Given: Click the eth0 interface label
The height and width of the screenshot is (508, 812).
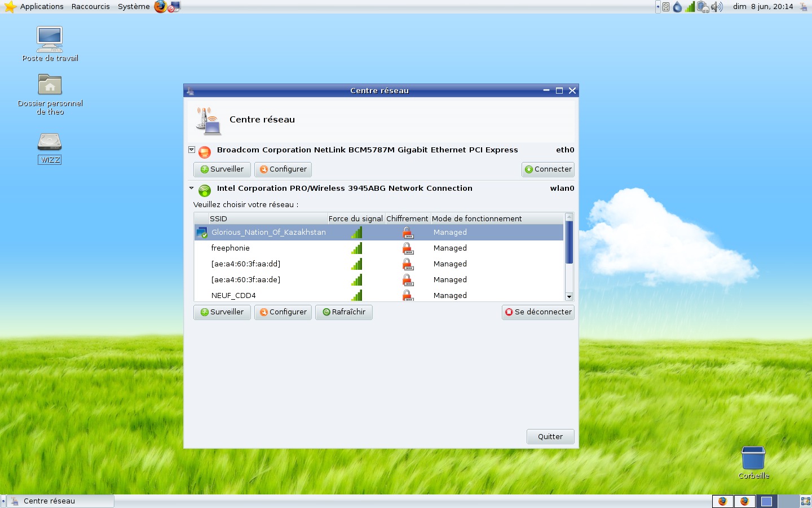Looking at the screenshot, I should pyautogui.click(x=565, y=150).
